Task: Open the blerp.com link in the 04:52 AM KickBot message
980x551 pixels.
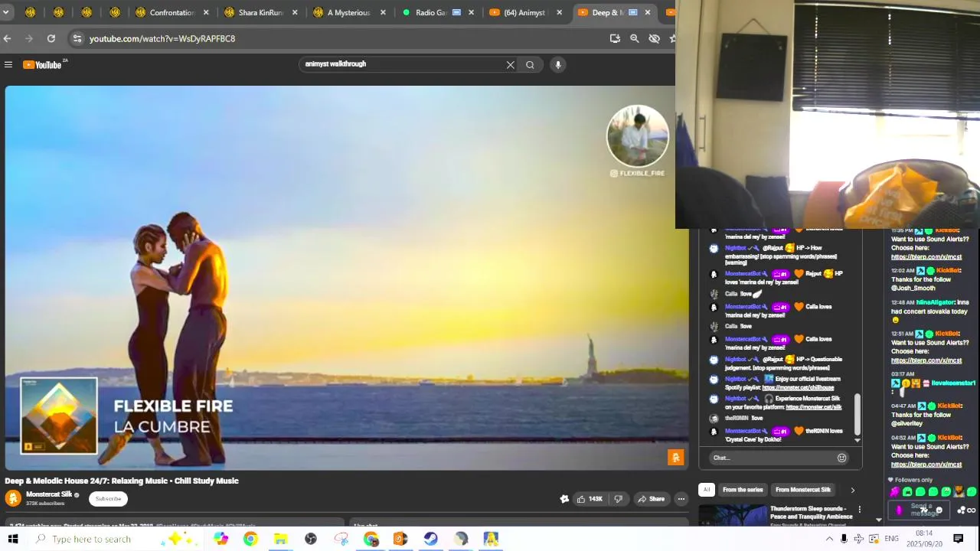Action: [x=926, y=465]
